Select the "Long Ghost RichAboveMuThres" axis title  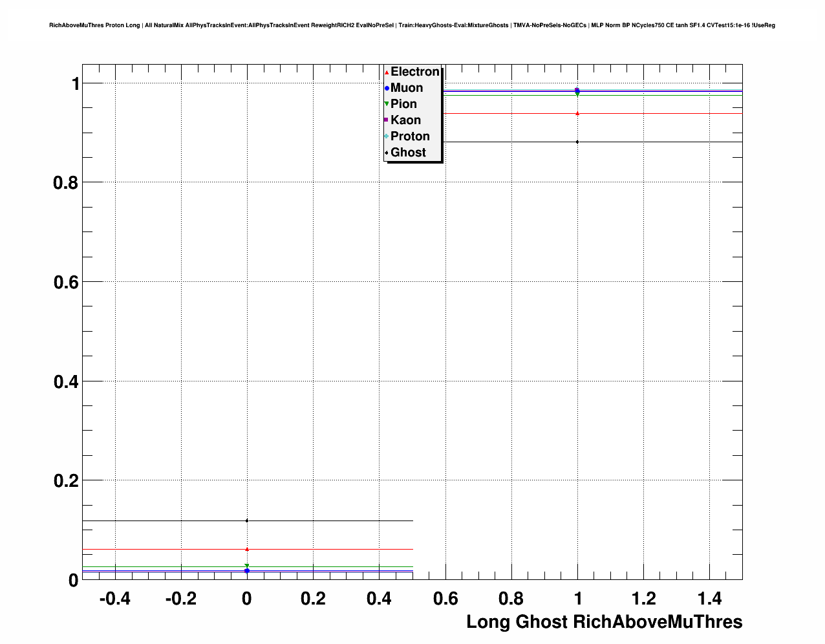pyautogui.click(x=604, y=622)
